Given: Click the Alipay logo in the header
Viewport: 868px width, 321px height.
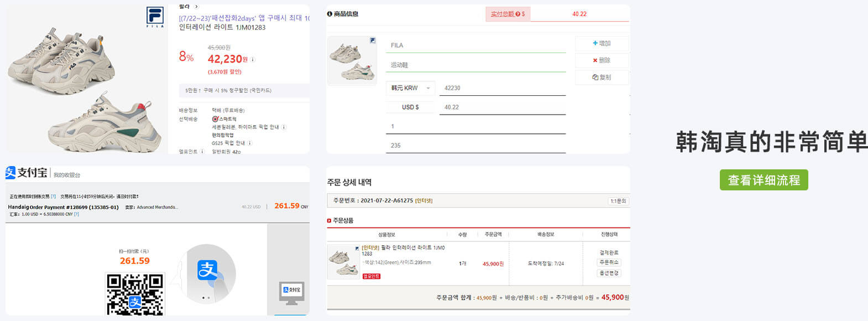Looking at the screenshot, I should (x=26, y=173).
